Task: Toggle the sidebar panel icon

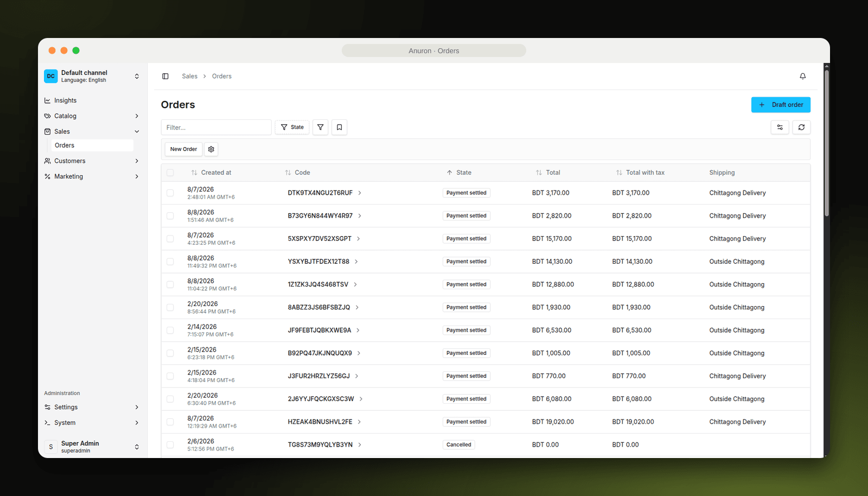Action: click(165, 76)
